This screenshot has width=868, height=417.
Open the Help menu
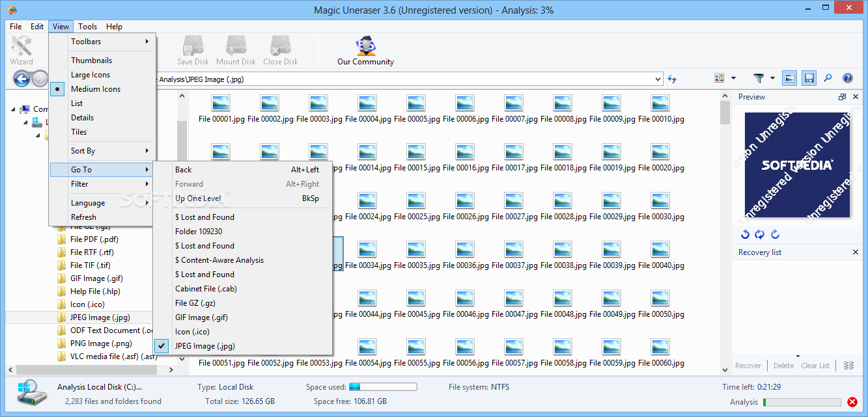[114, 27]
